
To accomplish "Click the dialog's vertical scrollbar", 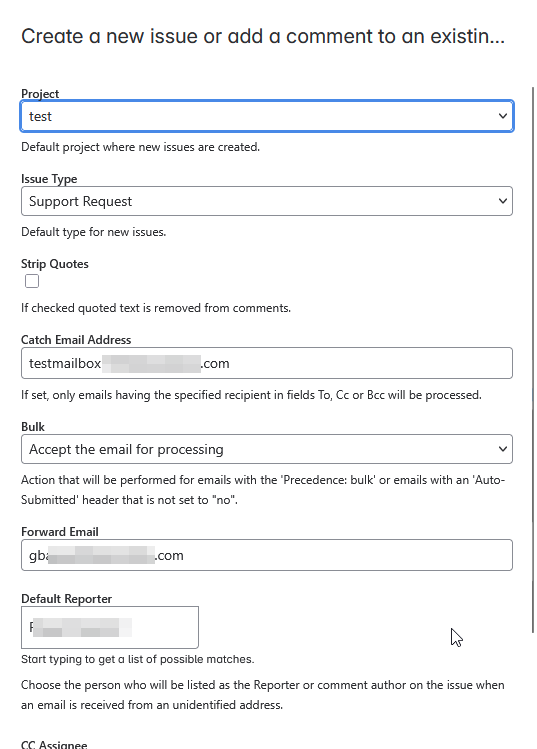I will [533, 360].
